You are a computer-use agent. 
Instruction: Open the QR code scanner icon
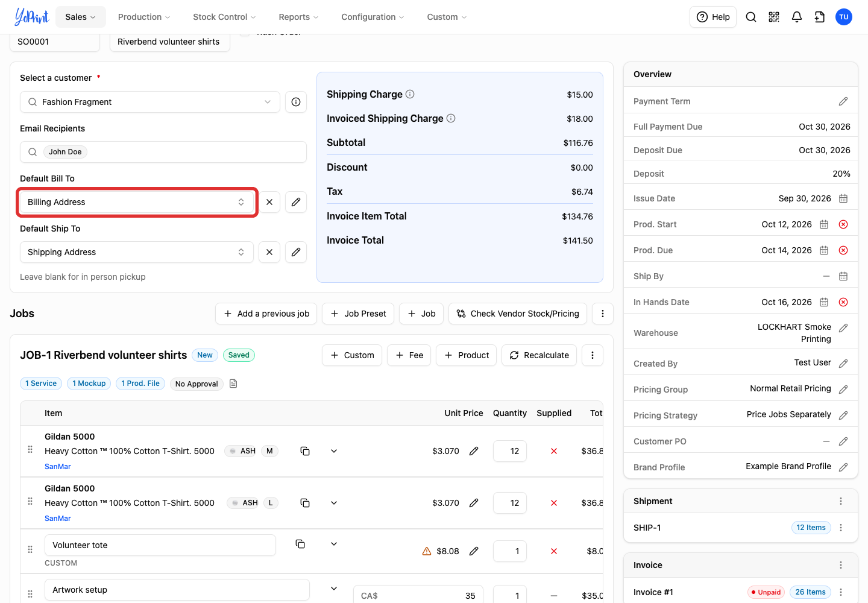point(774,17)
